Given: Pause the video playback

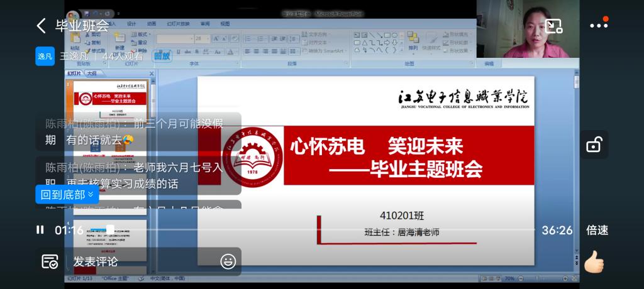Looking at the screenshot, I should click(40, 230).
